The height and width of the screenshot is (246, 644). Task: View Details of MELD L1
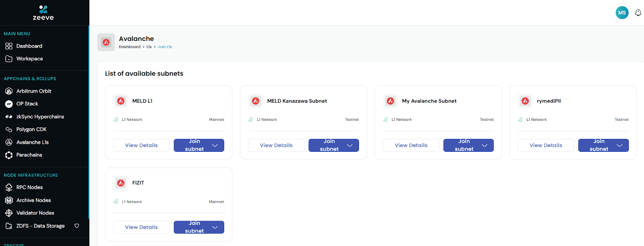point(141,145)
